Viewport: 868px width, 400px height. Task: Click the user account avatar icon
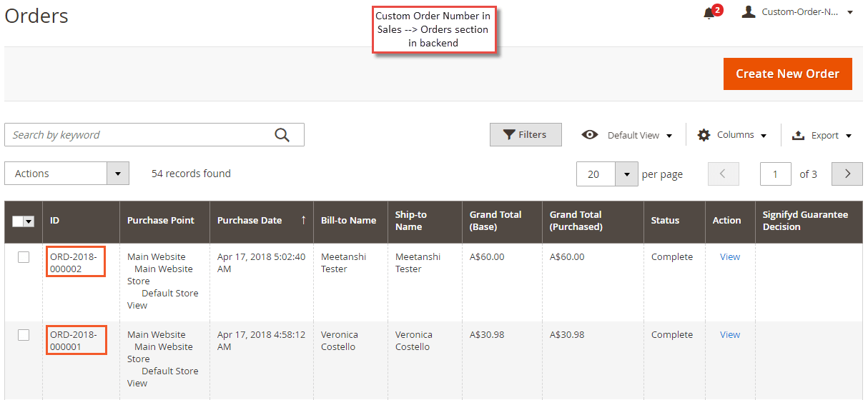click(749, 11)
